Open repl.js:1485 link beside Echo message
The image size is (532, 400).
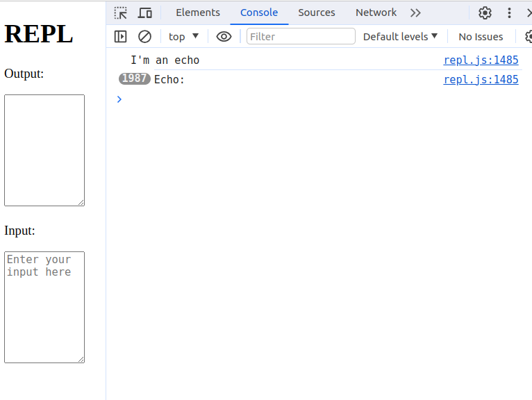click(481, 79)
